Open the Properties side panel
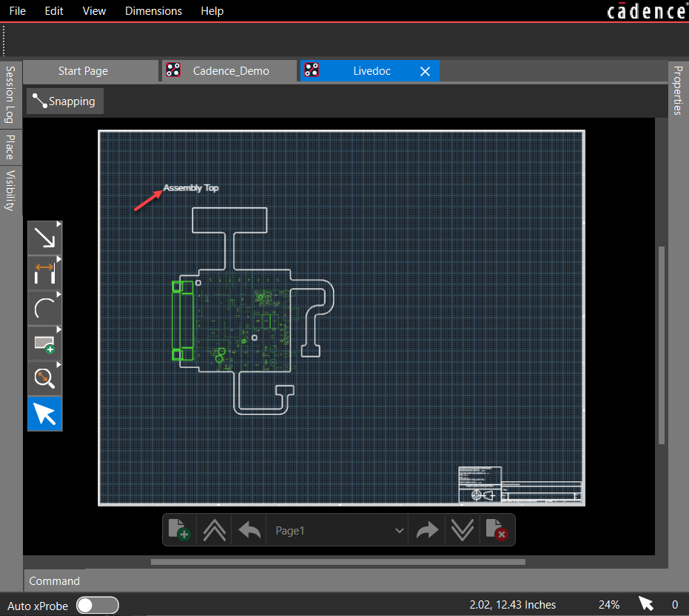 tap(678, 90)
